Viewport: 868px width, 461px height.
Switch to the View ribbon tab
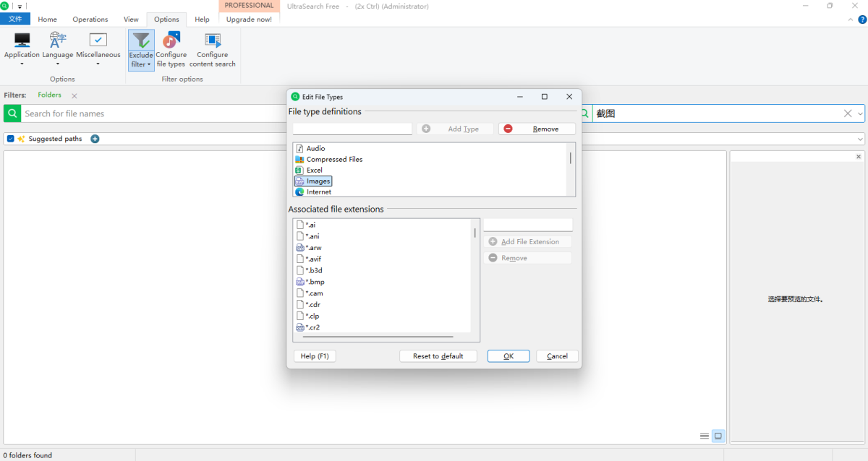pyautogui.click(x=131, y=20)
